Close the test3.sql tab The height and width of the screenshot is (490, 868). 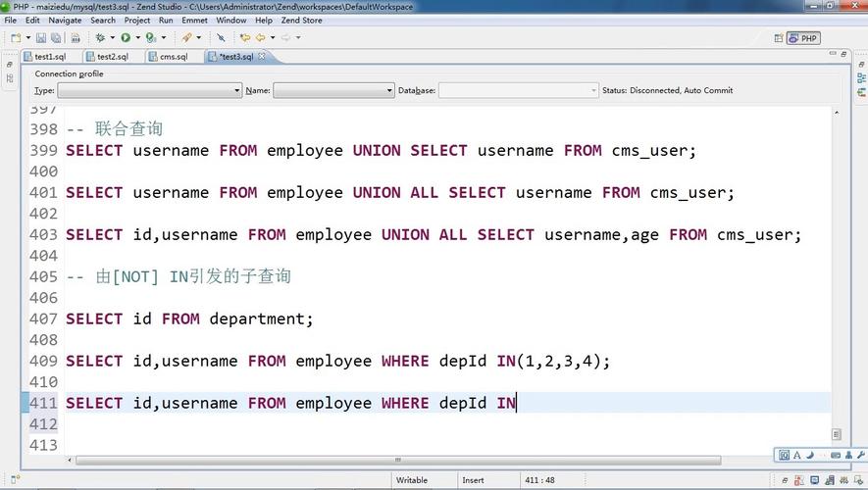tap(261, 56)
